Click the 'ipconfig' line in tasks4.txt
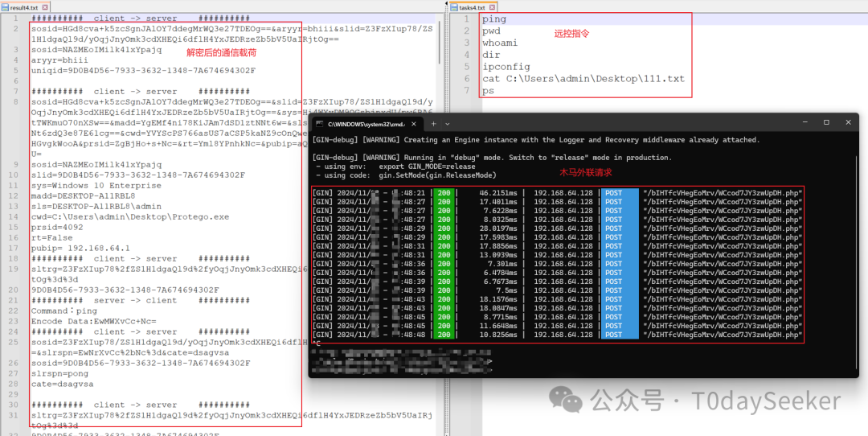868x436 pixels. point(506,67)
